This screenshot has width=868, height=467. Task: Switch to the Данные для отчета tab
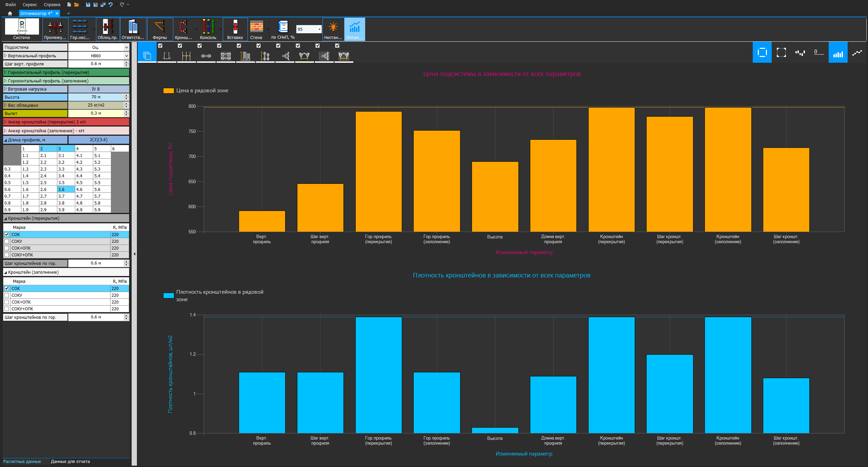[70, 461]
